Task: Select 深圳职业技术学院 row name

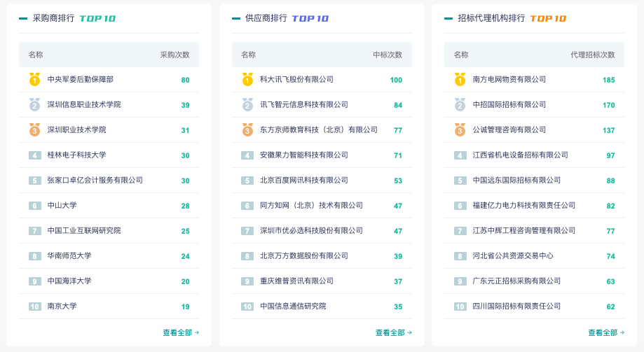Action: click(76, 129)
